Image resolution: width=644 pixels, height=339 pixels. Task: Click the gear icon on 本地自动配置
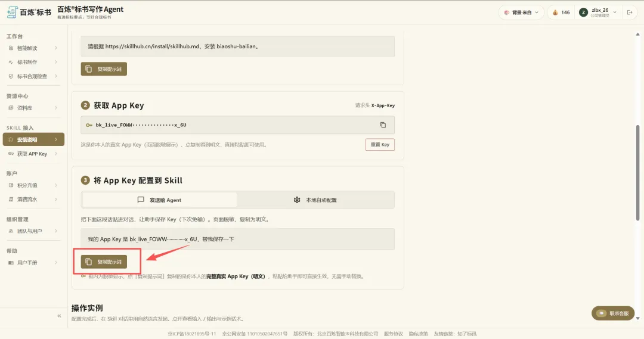297,200
